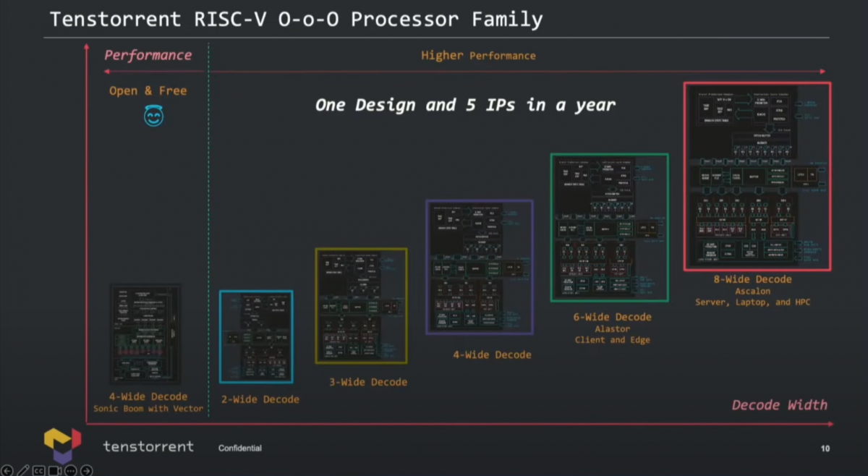
Task: Click the '6-Wide Decode' caption
Action: (613, 317)
